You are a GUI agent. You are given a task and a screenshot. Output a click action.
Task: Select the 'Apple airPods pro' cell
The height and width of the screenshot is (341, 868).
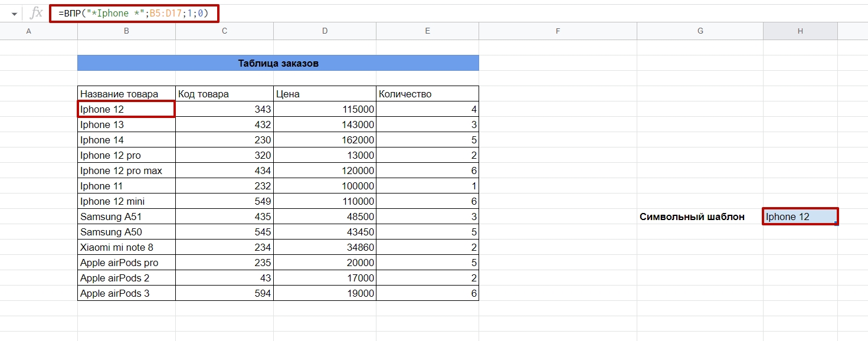point(126,263)
